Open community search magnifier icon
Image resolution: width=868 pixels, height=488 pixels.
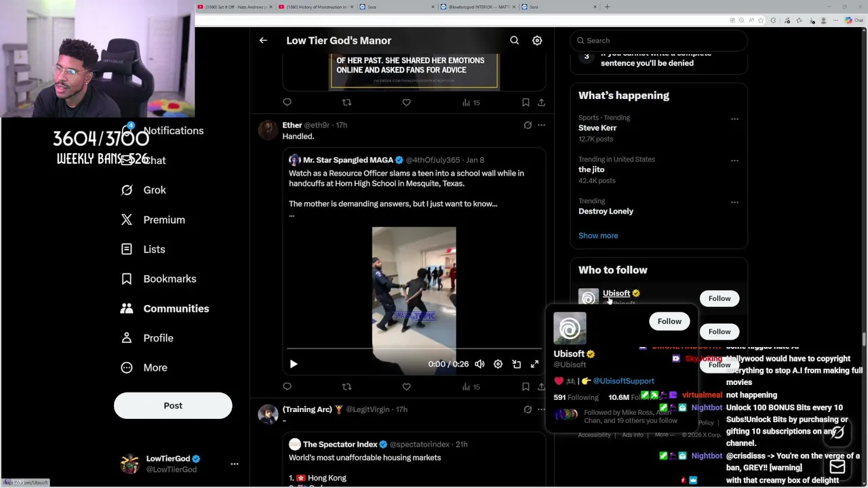tap(515, 41)
